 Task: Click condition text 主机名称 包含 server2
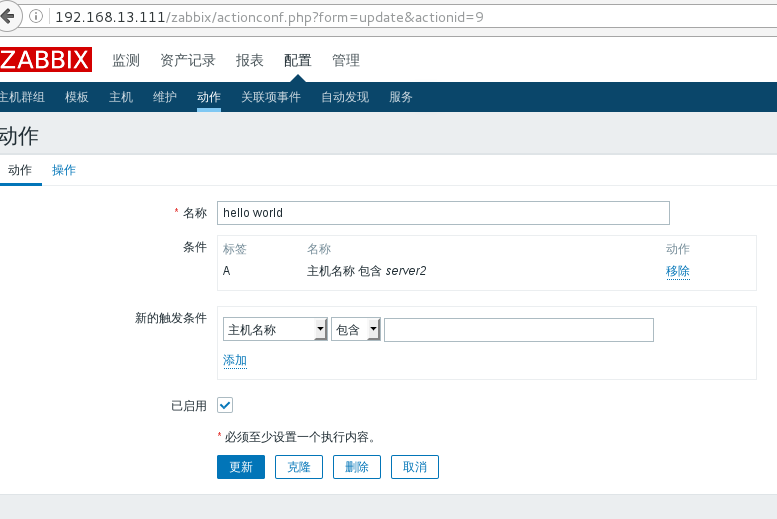[366, 271]
